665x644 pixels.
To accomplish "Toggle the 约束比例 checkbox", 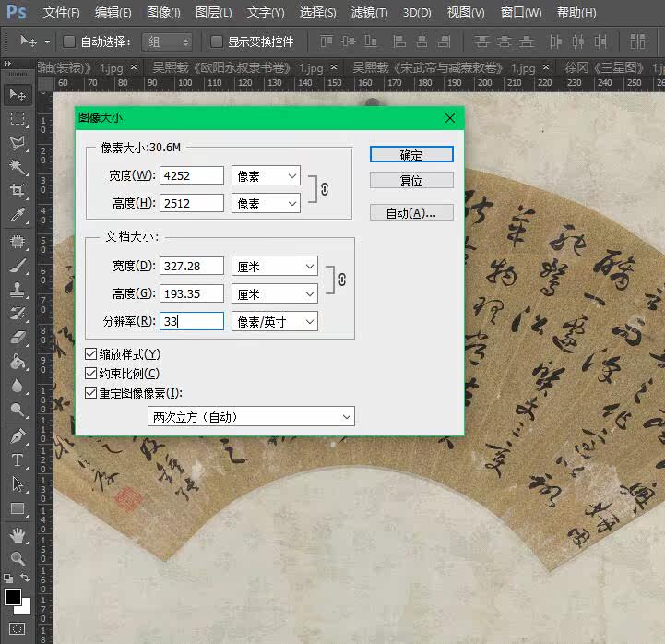I will [x=90, y=374].
